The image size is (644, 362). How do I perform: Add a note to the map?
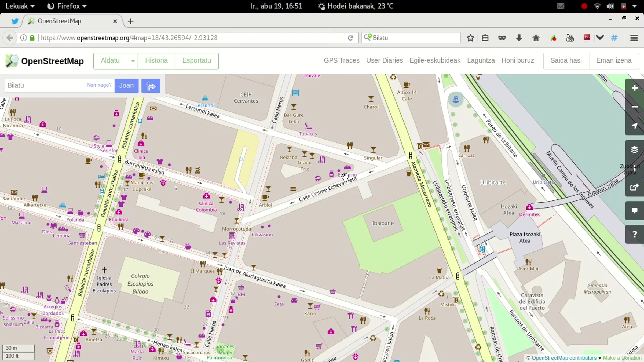pyautogui.click(x=635, y=211)
